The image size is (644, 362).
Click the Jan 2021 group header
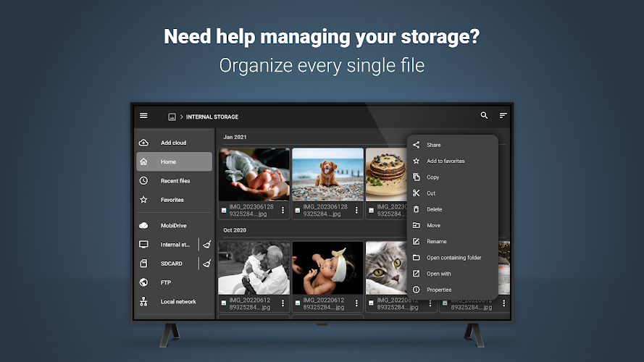click(x=235, y=137)
